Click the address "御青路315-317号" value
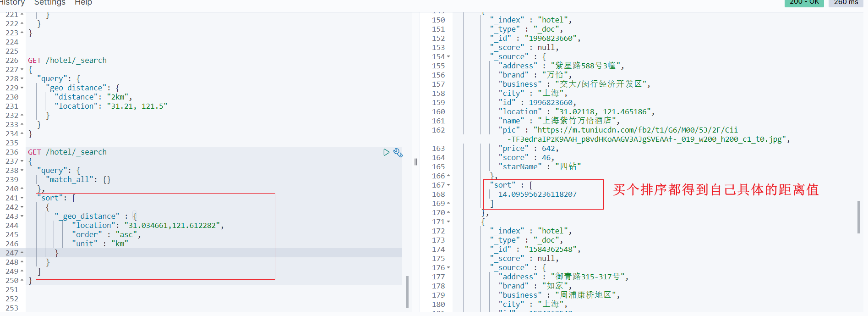868x316 pixels. tap(588, 277)
